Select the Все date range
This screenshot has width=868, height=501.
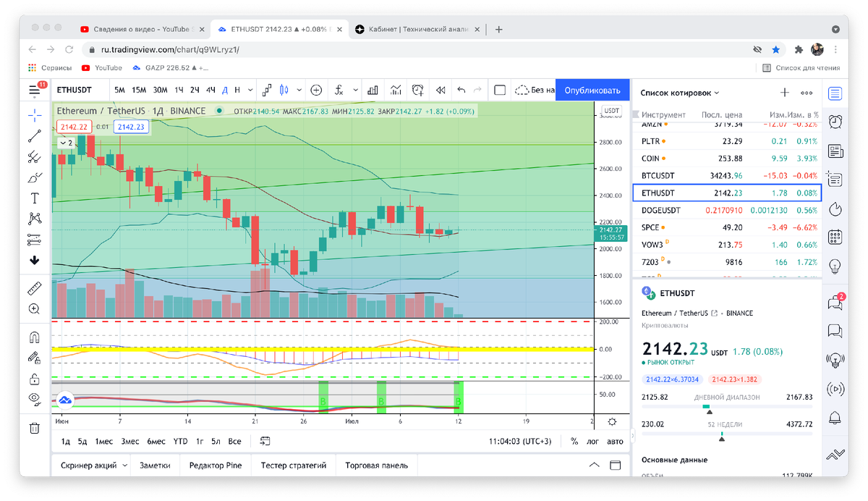point(234,441)
